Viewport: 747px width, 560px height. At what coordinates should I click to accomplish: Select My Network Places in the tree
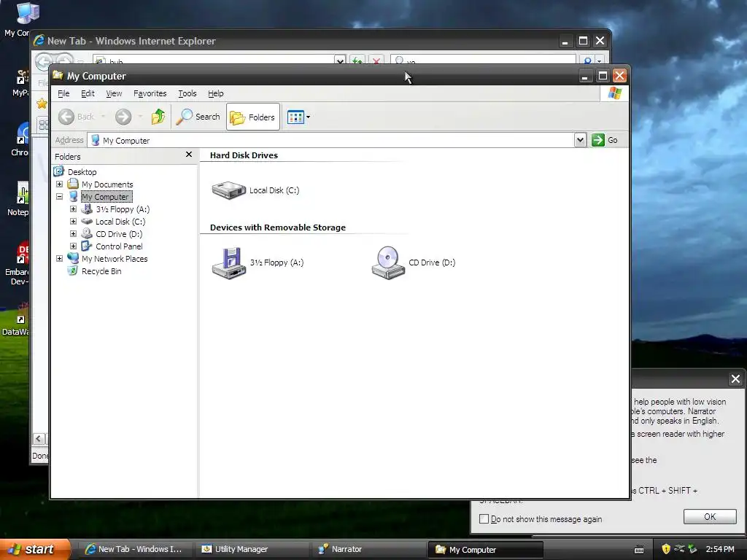pyautogui.click(x=115, y=259)
